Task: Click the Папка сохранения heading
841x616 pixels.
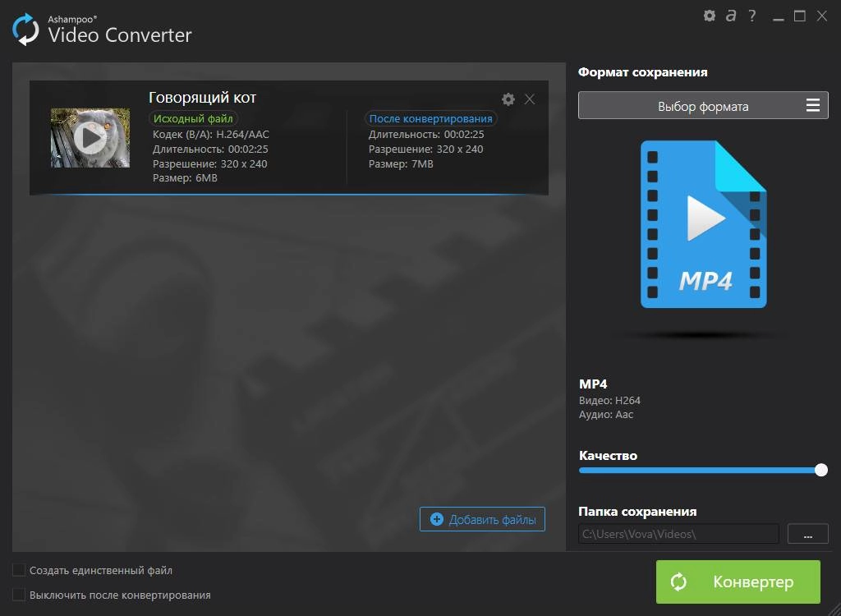Action: [x=637, y=512]
